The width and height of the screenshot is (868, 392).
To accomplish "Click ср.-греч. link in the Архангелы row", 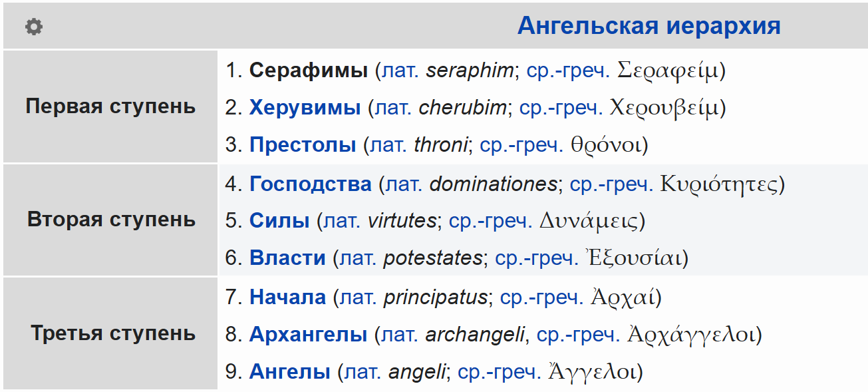I will (579, 335).
